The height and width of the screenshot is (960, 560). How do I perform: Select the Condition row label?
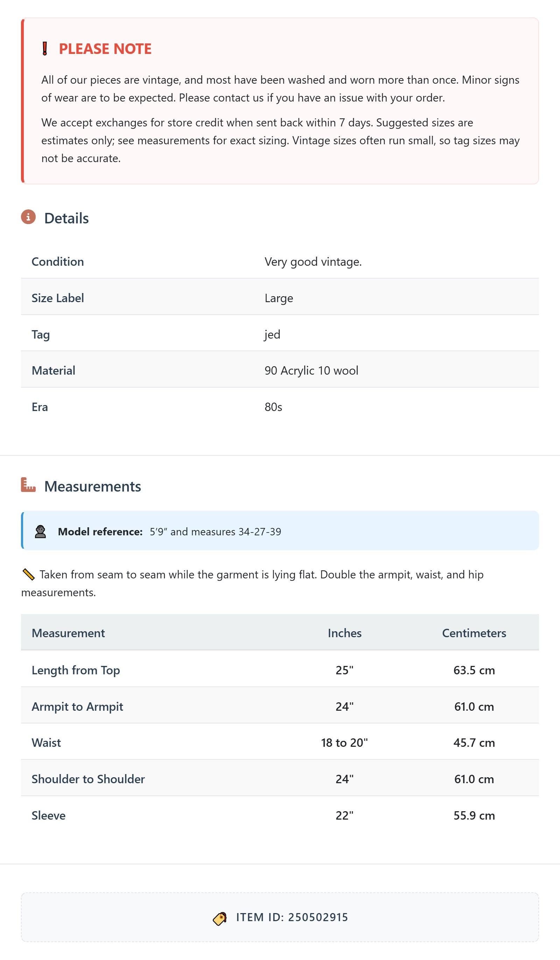pos(57,262)
